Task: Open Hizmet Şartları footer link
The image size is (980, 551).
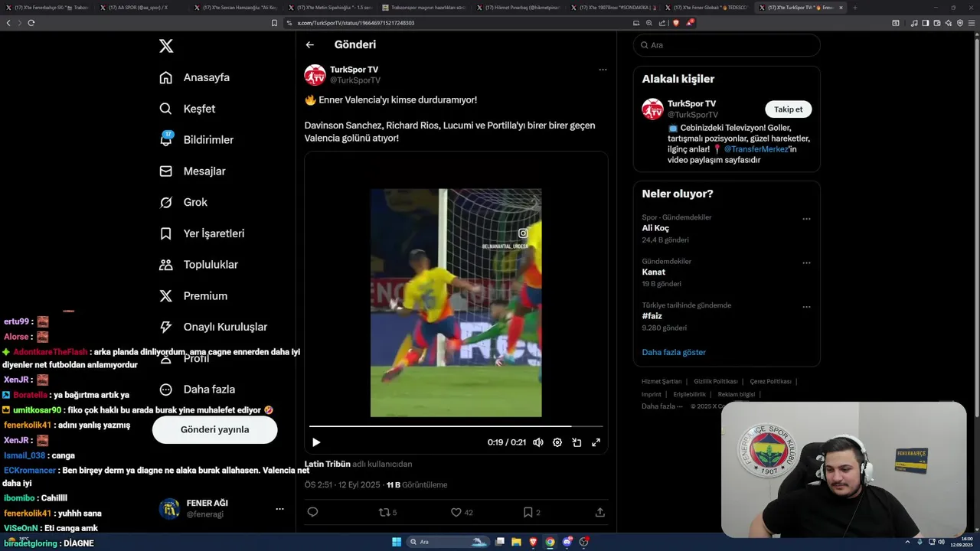Action: tap(661, 381)
